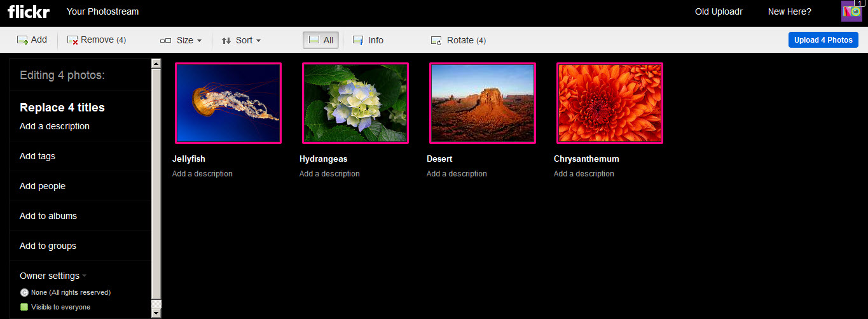Viewport: 868px width, 319px height.
Task: Select Add to albums option
Action: click(x=48, y=216)
